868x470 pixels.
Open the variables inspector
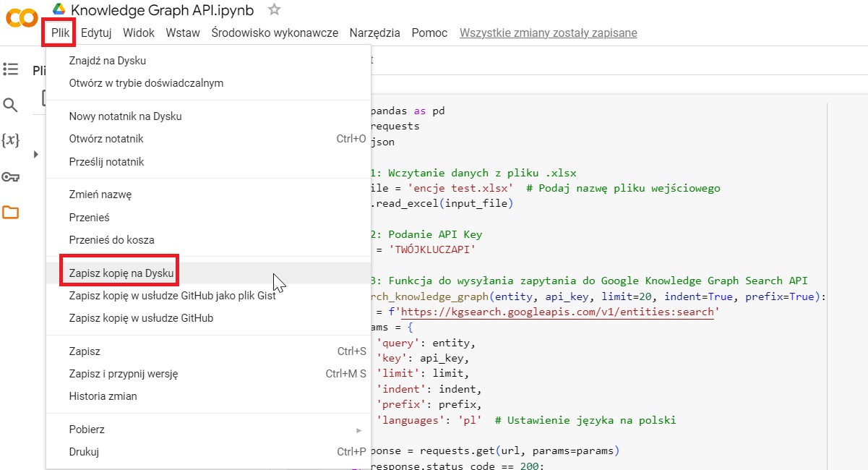pos(11,142)
